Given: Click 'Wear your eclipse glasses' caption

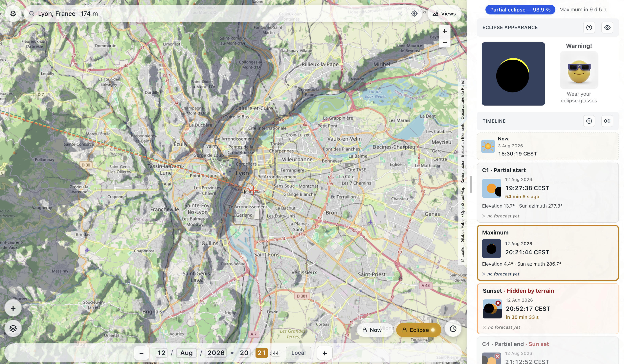Looking at the screenshot, I should [x=579, y=97].
